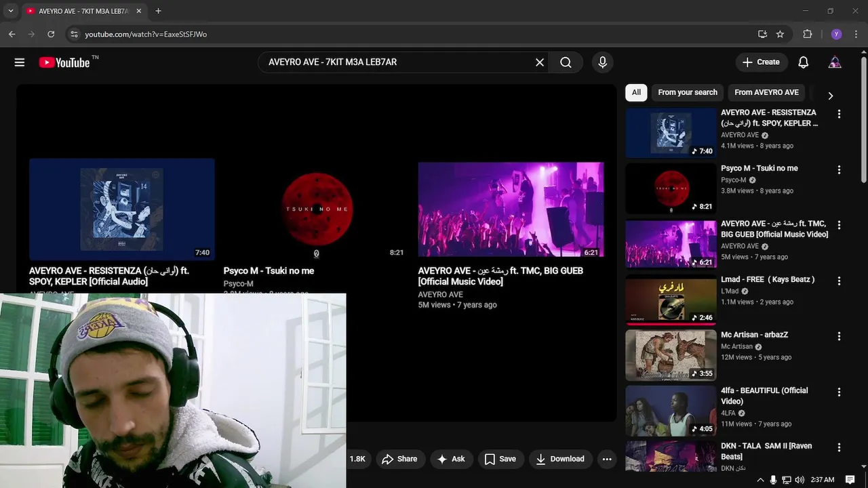
Task: Open the volume speaker tray icon
Action: [x=800, y=480]
